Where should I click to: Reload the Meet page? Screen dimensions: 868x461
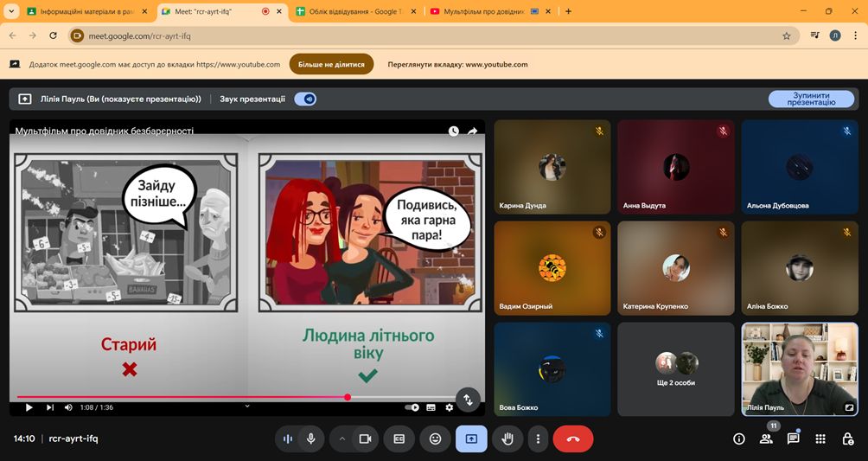pos(53,35)
